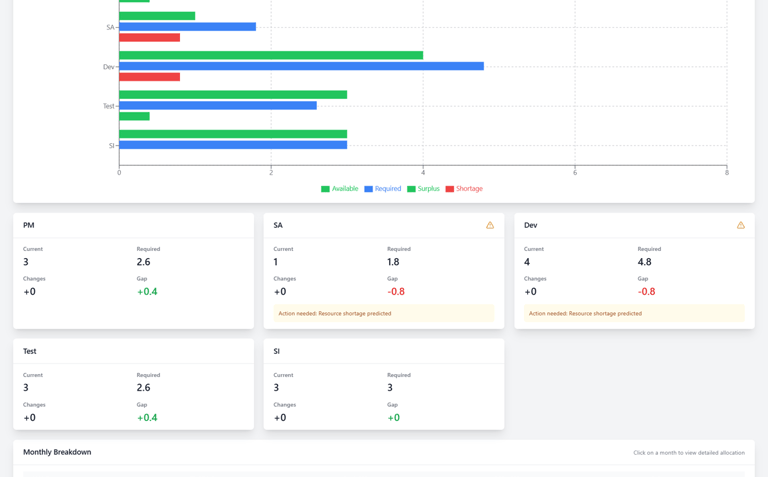Image resolution: width=768 pixels, height=477 pixels.
Task: Click the green Surplus legend swatch
Action: tap(411, 189)
